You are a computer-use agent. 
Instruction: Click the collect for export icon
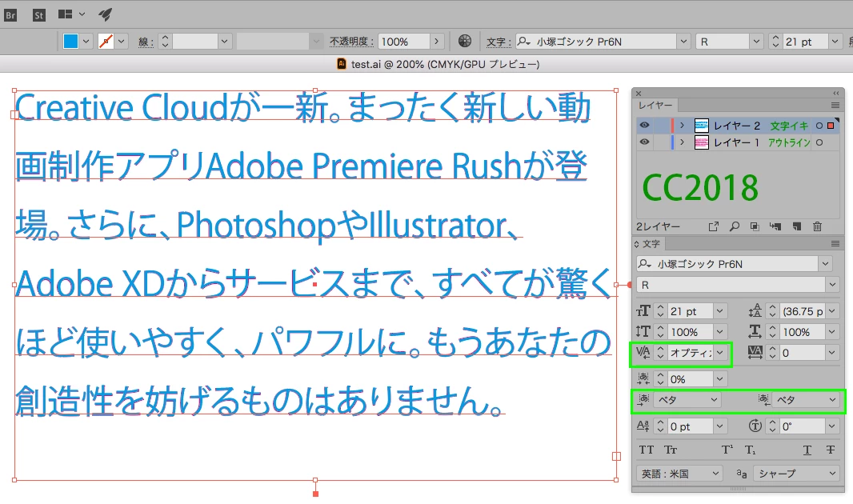[714, 226]
